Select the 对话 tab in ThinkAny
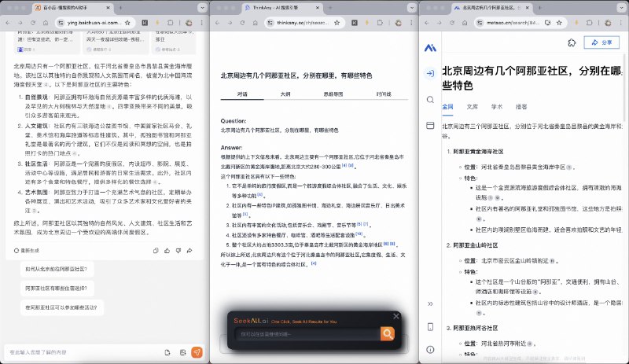629x364 pixels. [242, 94]
